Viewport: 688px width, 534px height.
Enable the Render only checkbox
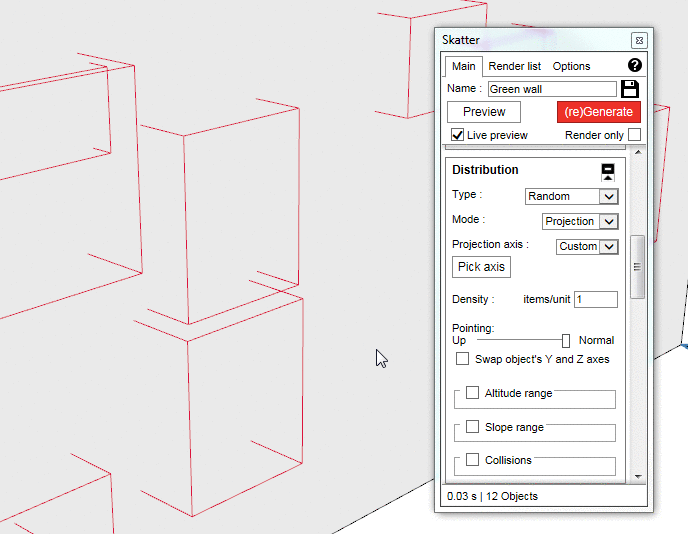(634, 135)
